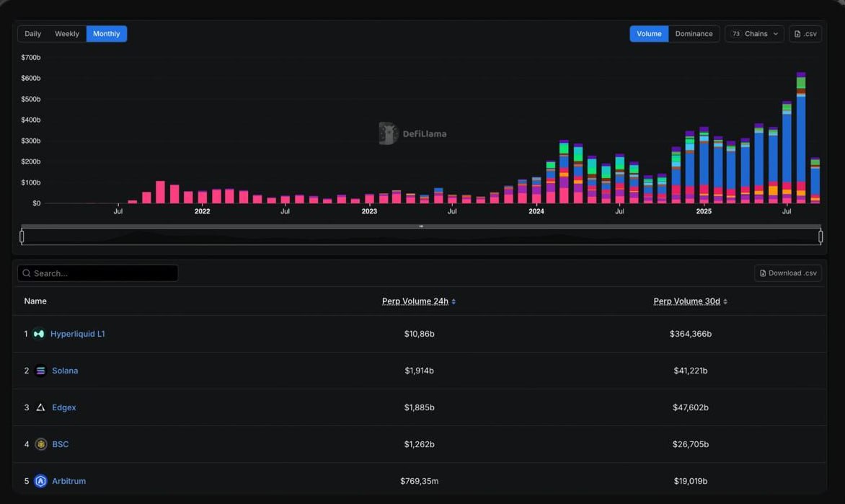
Task: Click the search magnifier icon
Action: click(x=27, y=273)
